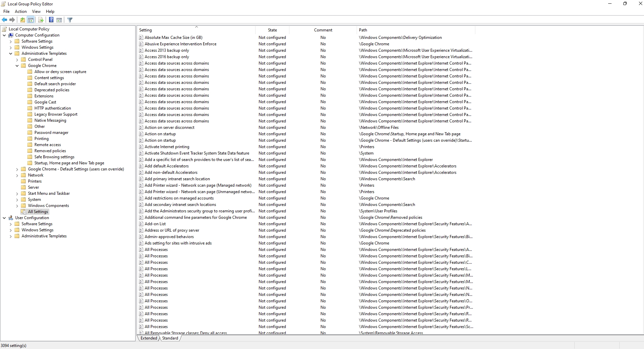This screenshot has height=349, width=644.
Task: Expand the Start Menu and Taskbar node
Action: point(17,193)
